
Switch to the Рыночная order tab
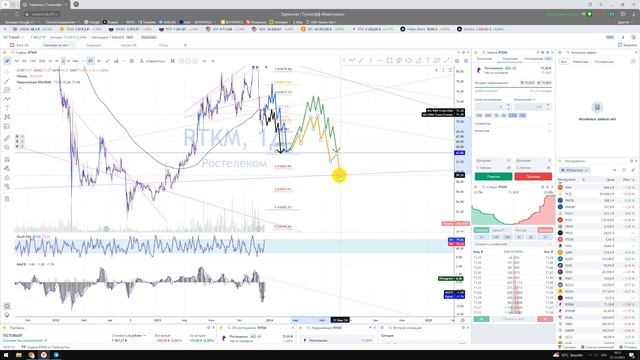coord(484,59)
